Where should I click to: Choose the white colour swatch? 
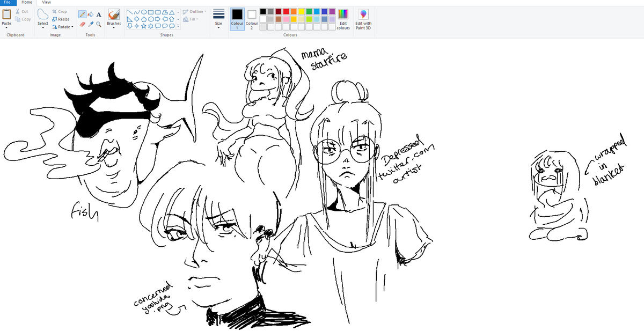[263, 19]
